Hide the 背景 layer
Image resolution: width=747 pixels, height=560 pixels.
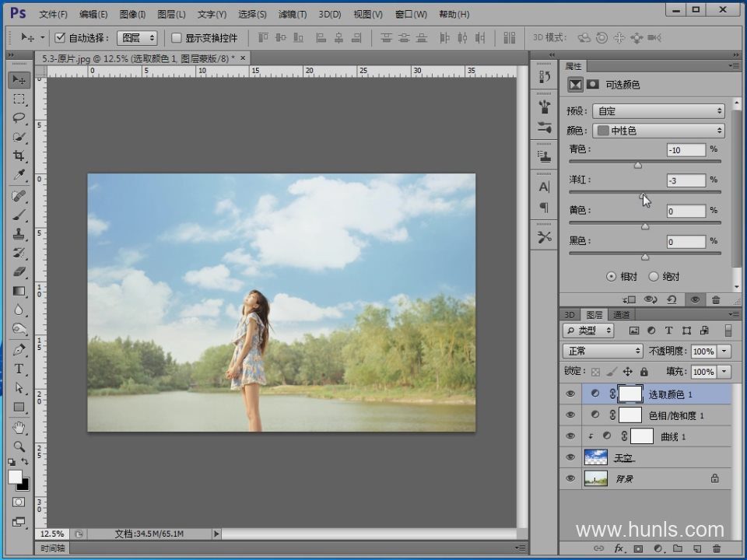570,478
